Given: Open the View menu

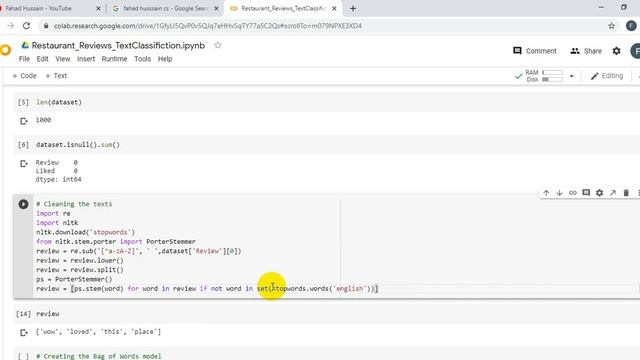Looking at the screenshot, I should [x=63, y=59].
